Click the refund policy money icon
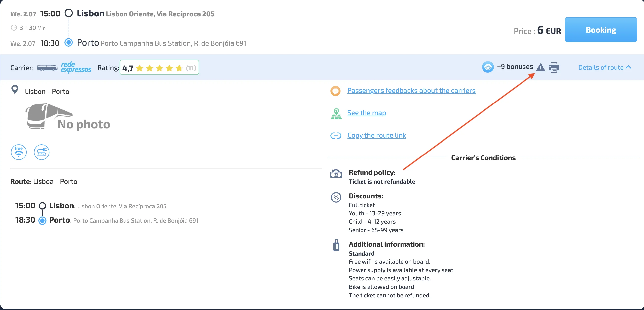The image size is (644, 310). (336, 173)
